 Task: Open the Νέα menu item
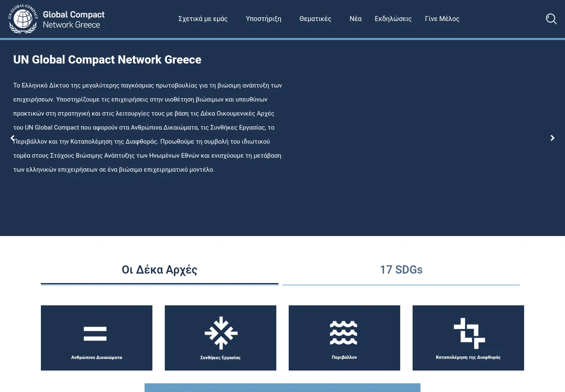[356, 19]
